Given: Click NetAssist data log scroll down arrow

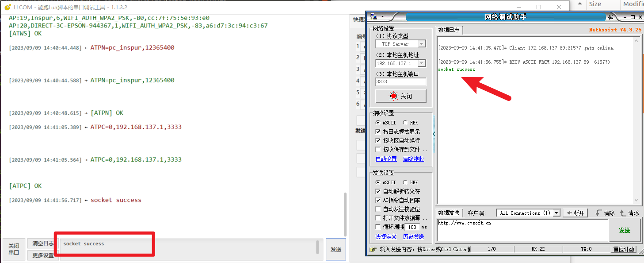Looking at the screenshot, I should pyautogui.click(x=637, y=200).
